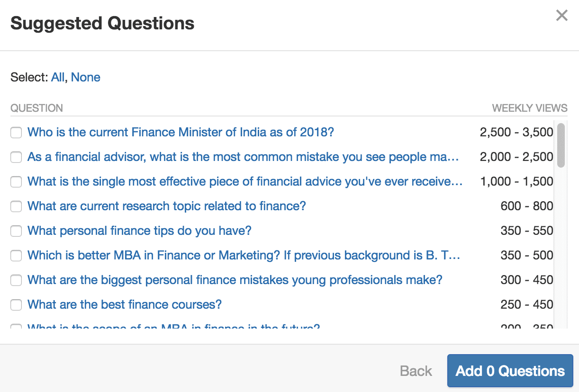The image size is (579, 392).
Task: Click the Back button
Action: click(x=415, y=371)
